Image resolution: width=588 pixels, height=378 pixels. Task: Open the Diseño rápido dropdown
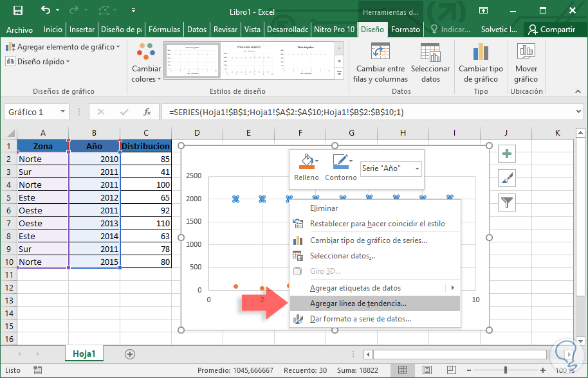pos(39,62)
